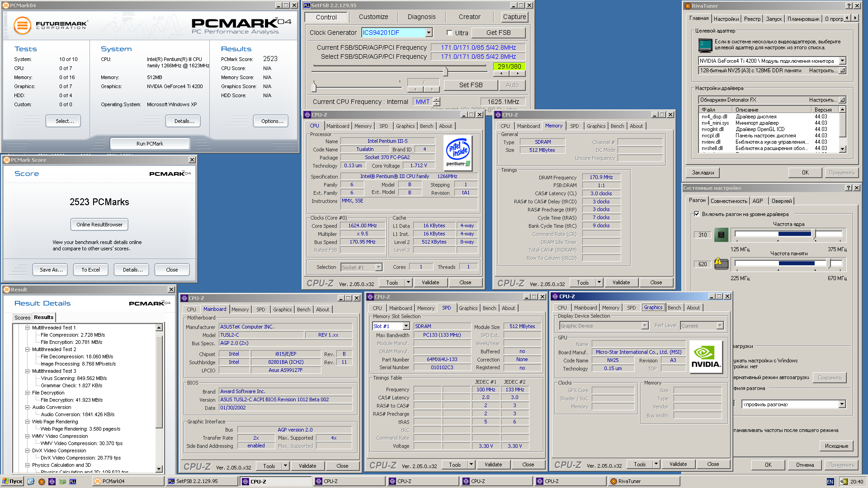Viewport: 868px width, 488px height.
Task: Collapse the Multithreaded Test 2 tree node
Action: (x=27, y=349)
